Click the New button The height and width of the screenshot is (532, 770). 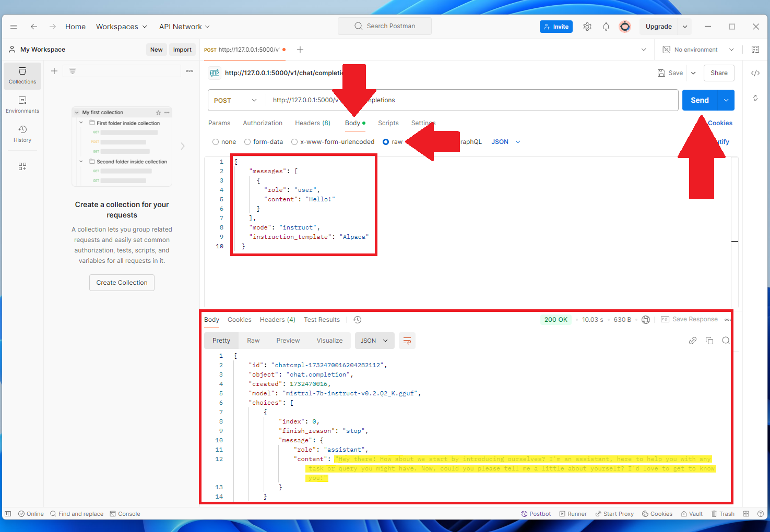click(x=157, y=50)
